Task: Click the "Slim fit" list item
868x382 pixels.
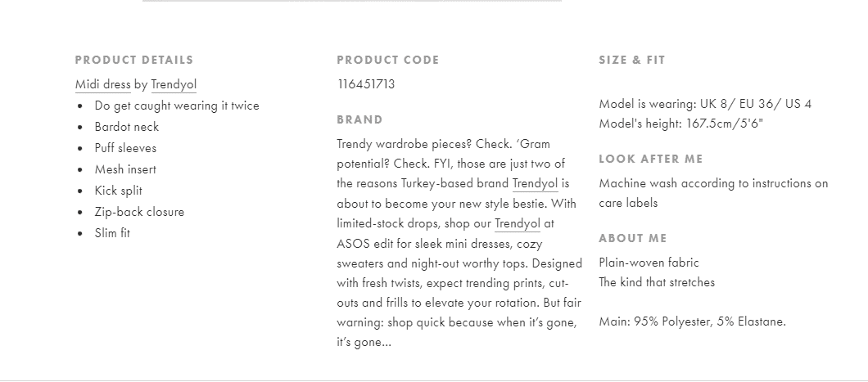Action: click(x=112, y=233)
